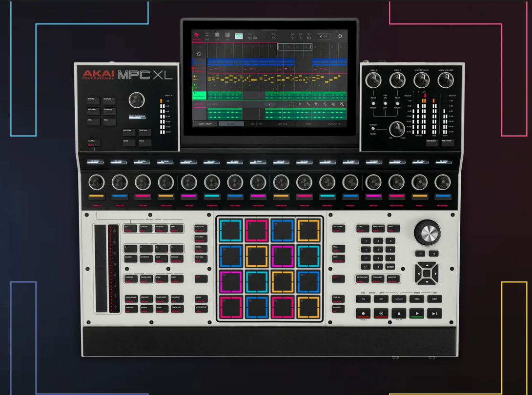The image size is (532, 395).
Task: Open the settings gear on the touchscreen
Action: (x=340, y=36)
